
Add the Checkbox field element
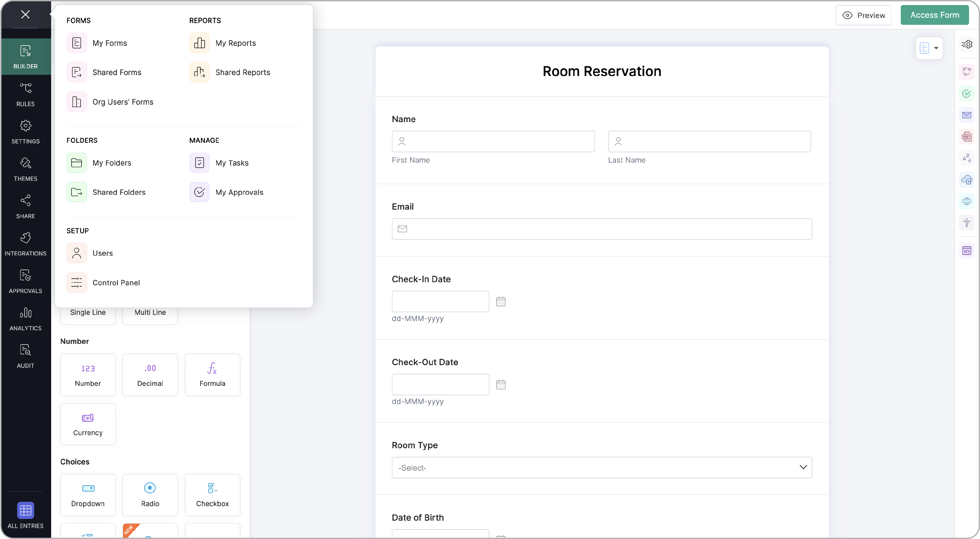pos(212,495)
